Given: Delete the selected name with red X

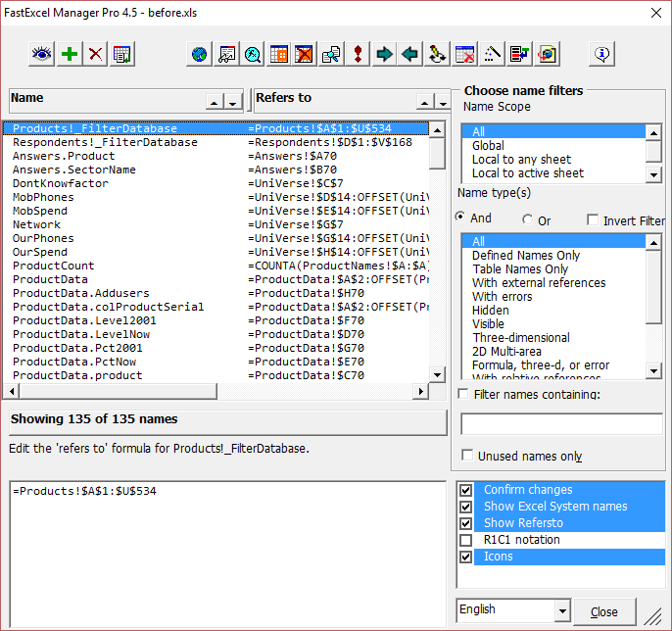Looking at the screenshot, I should pos(95,54).
